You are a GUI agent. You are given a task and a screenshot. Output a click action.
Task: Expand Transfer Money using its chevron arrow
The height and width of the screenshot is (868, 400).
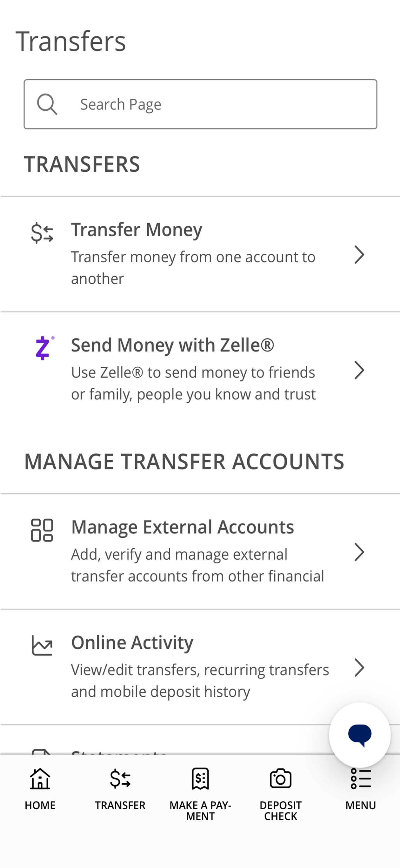point(359,255)
